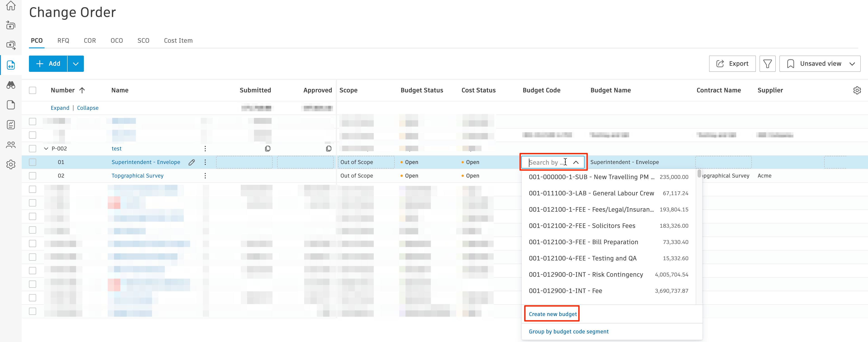Screen dimensions: 868x342
Task: Open sidebar Settings gear icon
Action: (x=11, y=165)
